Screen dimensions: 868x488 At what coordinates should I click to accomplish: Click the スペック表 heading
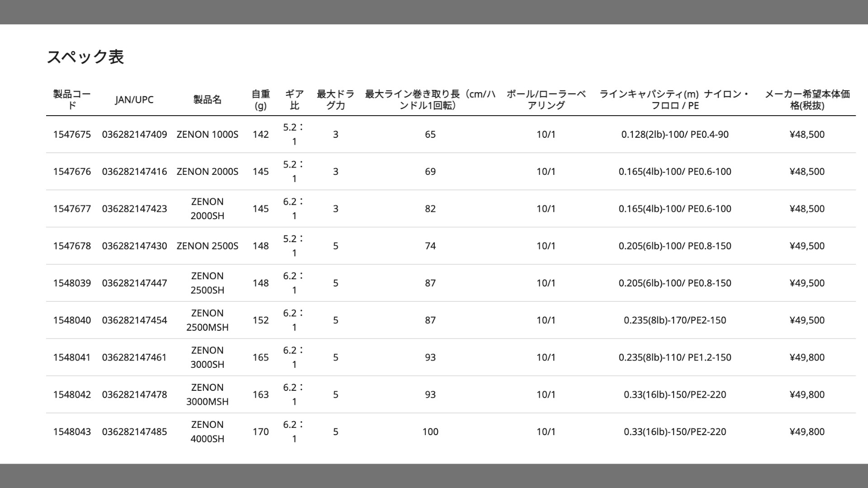coord(85,57)
